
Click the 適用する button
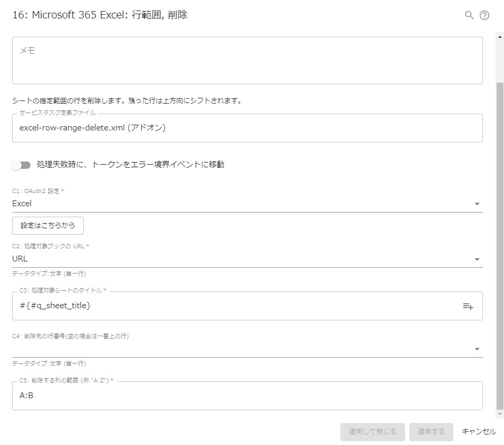[431, 431]
